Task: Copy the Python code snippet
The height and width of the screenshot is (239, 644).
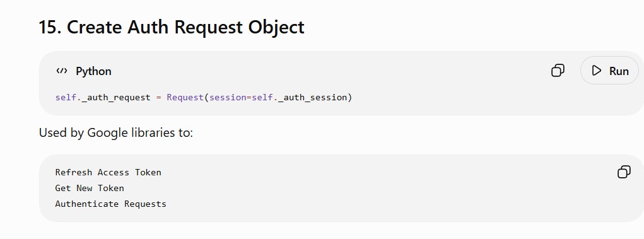Action: (558, 71)
